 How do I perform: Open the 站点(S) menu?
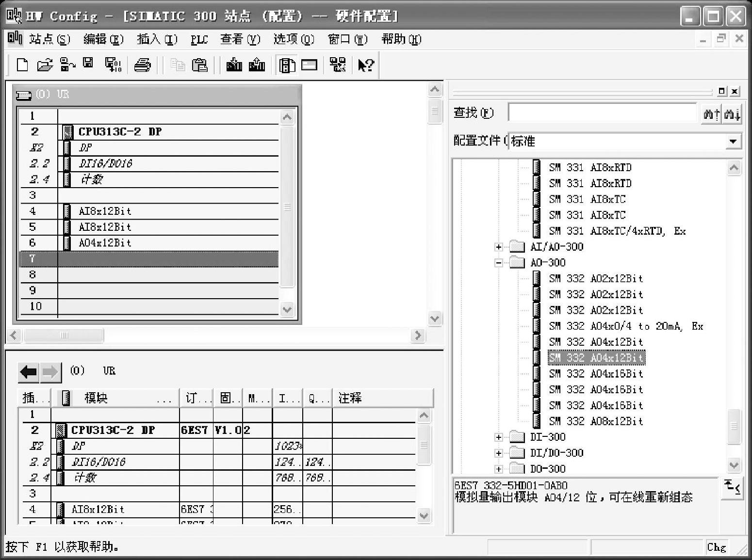(x=49, y=39)
